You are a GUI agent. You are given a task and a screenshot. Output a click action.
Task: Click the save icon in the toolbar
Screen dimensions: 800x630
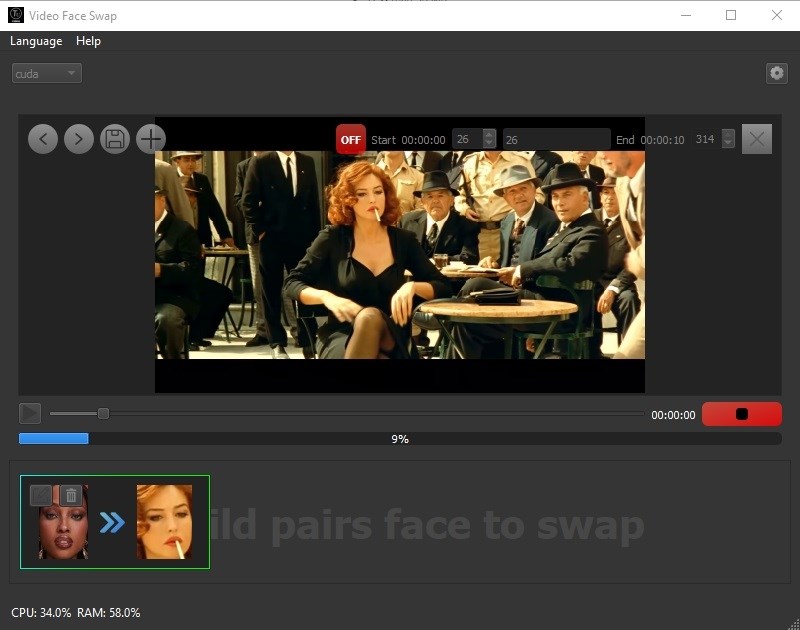click(115, 139)
